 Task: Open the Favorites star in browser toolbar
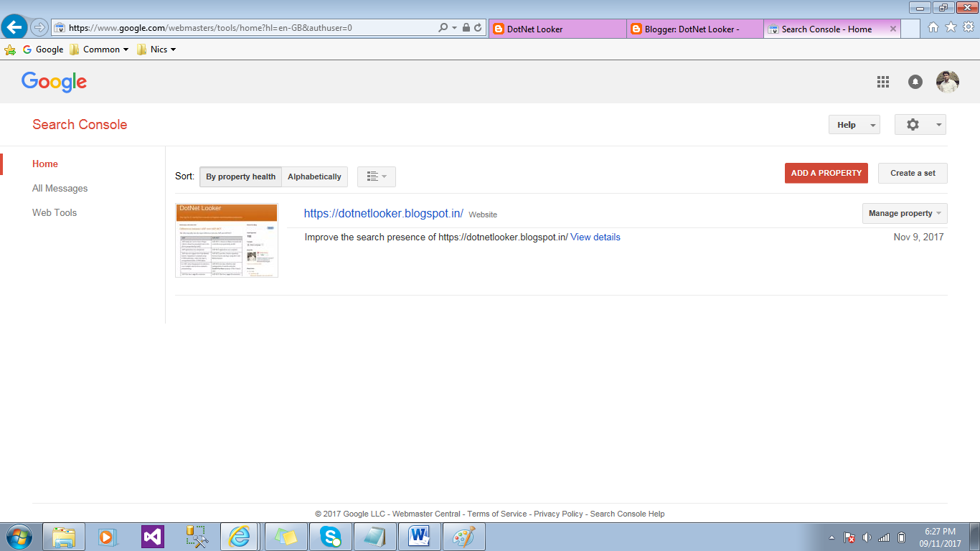point(951,27)
